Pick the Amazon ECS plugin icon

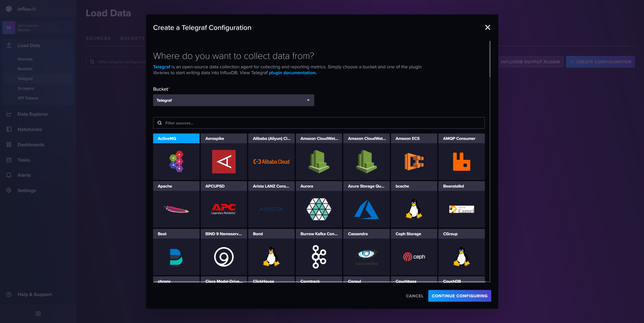click(x=414, y=161)
